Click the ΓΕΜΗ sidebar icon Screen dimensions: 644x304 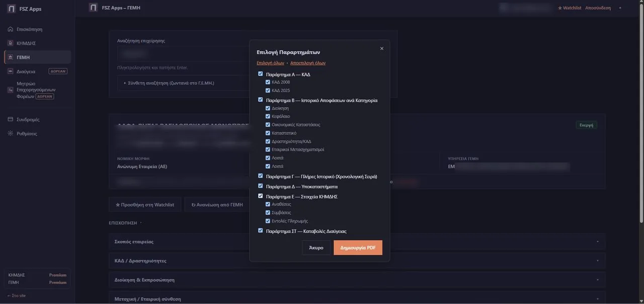click(11, 57)
